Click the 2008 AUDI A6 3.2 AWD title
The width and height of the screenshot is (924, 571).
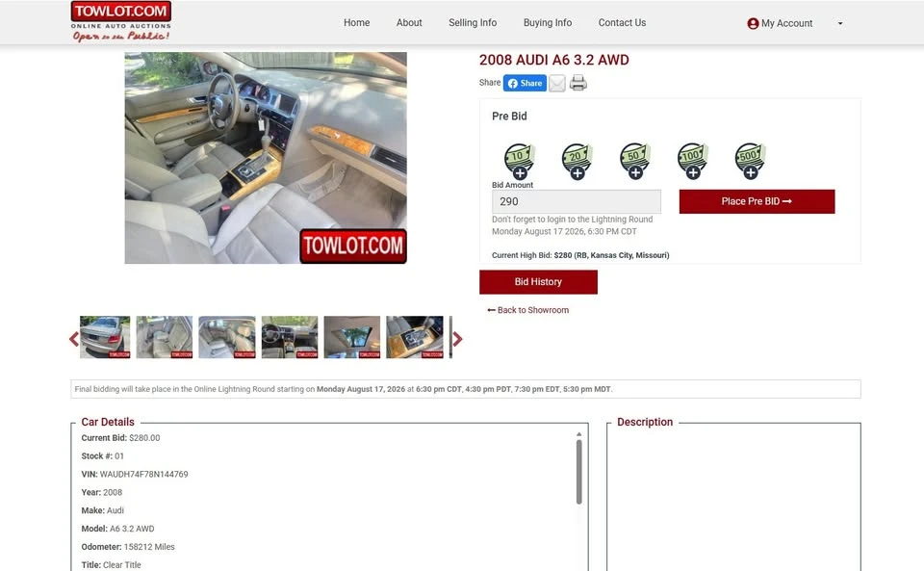coord(554,60)
